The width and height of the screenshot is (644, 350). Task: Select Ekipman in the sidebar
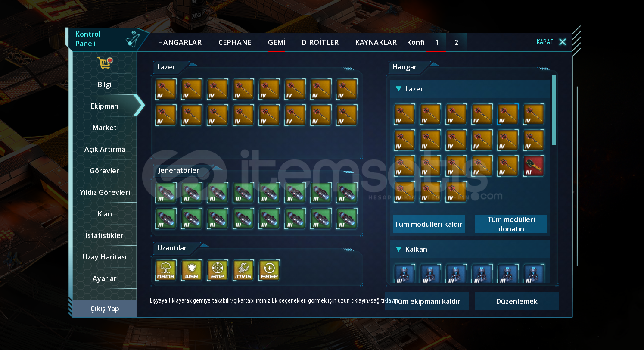click(105, 106)
